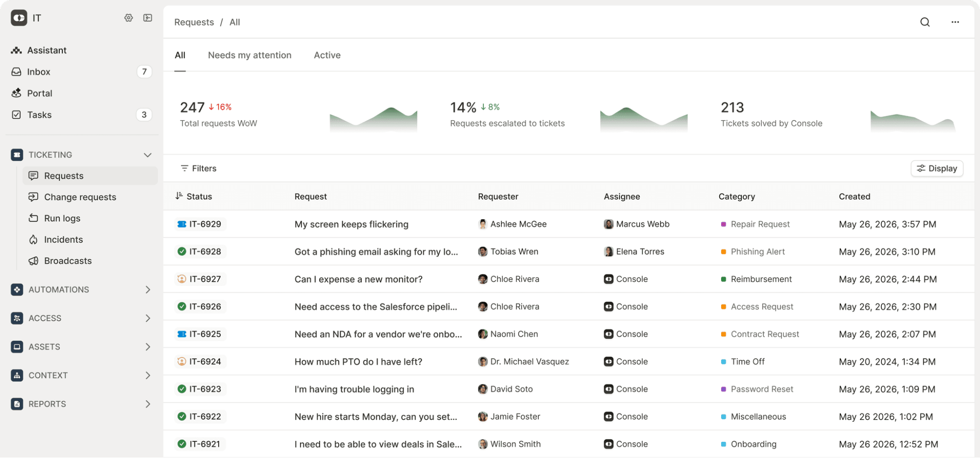
Task: Switch to the All tab
Action: tap(180, 55)
